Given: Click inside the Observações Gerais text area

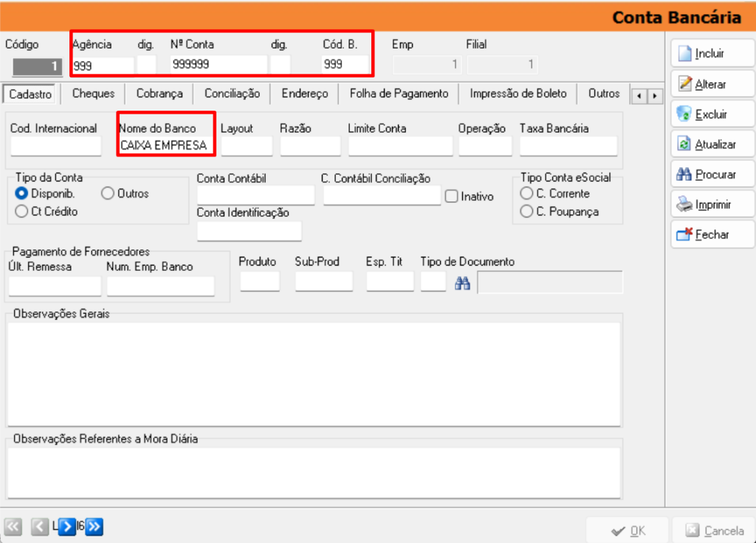Looking at the screenshot, I should click(x=314, y=373).
